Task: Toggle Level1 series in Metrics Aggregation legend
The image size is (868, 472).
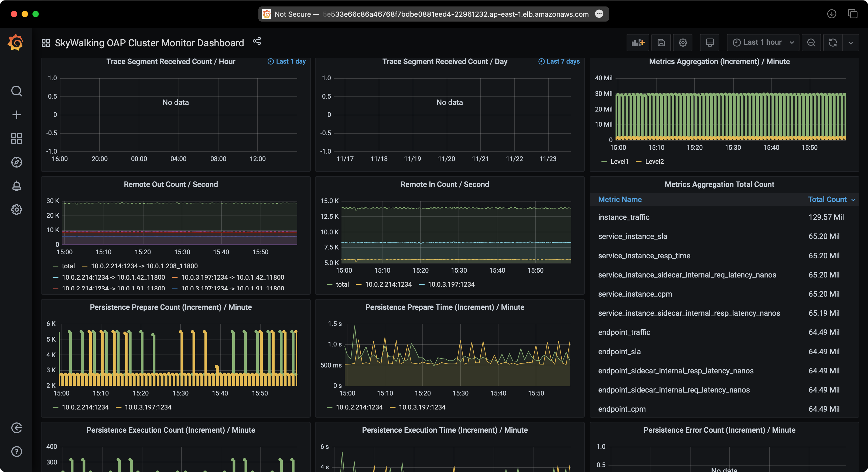Action: click(x=619, y=162)
